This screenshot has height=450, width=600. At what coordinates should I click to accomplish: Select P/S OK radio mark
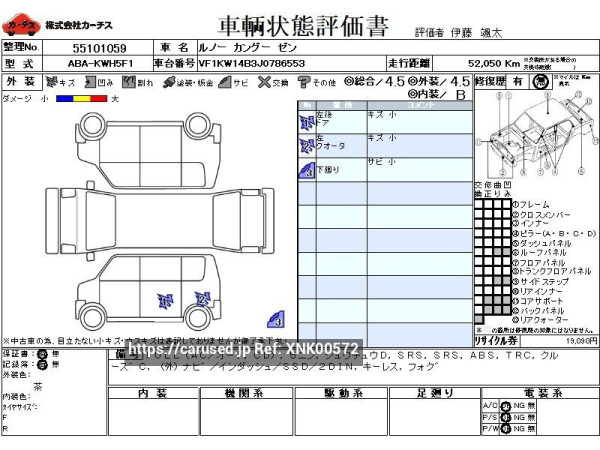click(x=508, y=416)
